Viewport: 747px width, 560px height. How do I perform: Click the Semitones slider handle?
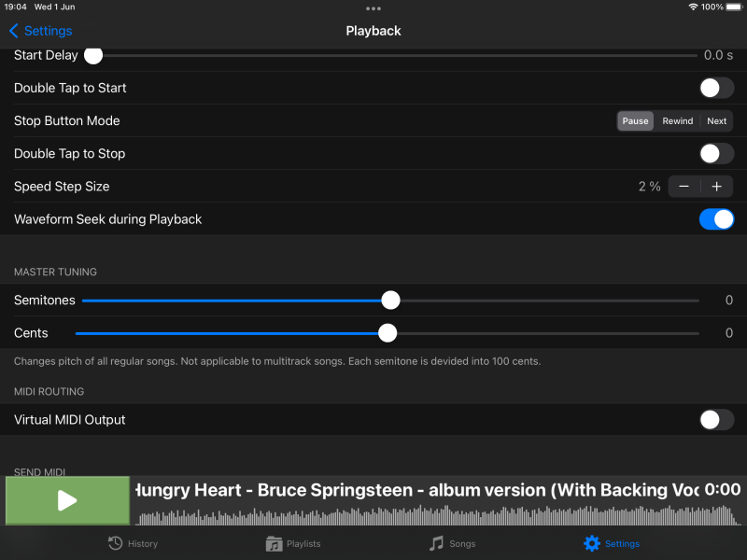click(390, 301)
